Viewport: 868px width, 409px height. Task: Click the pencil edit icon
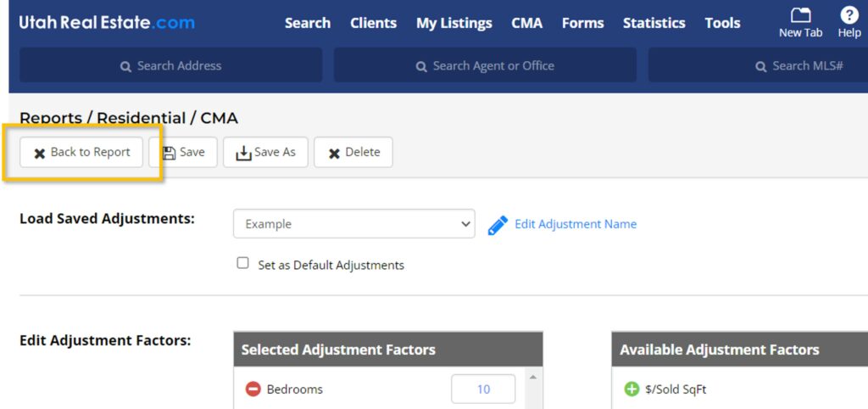point(498,225)
